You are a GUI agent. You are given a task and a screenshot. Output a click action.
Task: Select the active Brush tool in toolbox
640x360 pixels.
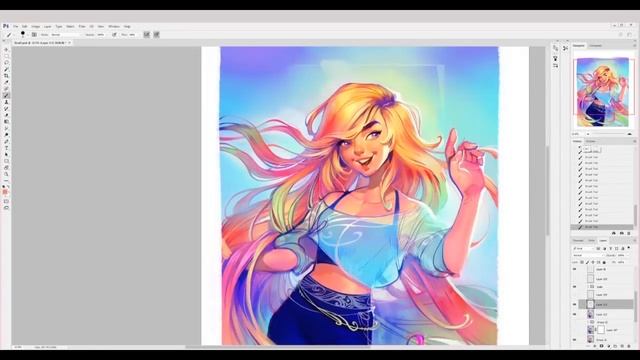click(6, 96)
